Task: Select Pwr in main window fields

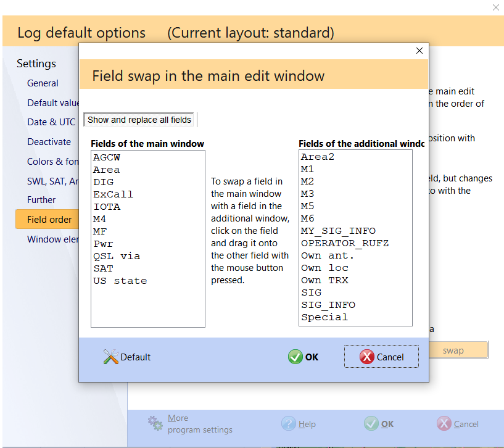Action: (x=148, y=244)
